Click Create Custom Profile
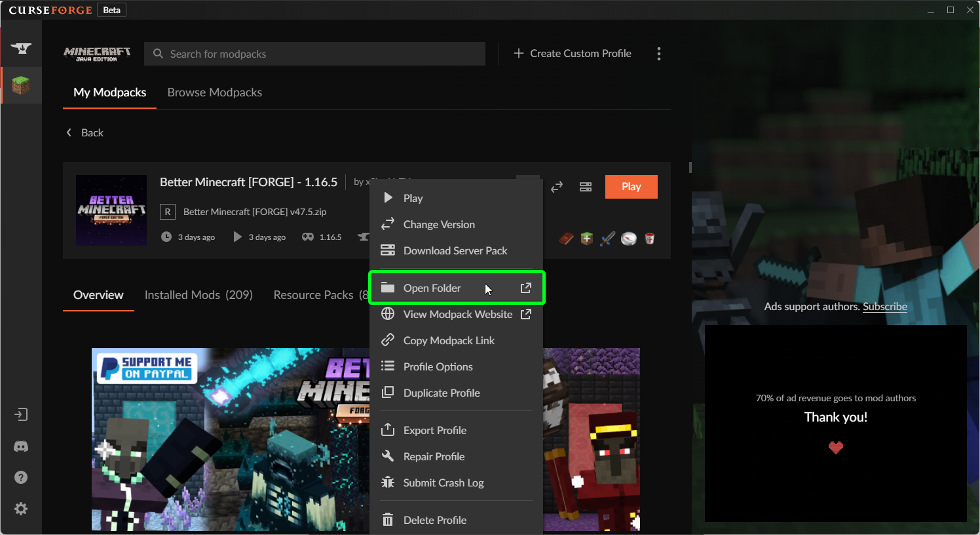Screen dimensions: 980x535 pyautogui.click(x=573, y=54)
